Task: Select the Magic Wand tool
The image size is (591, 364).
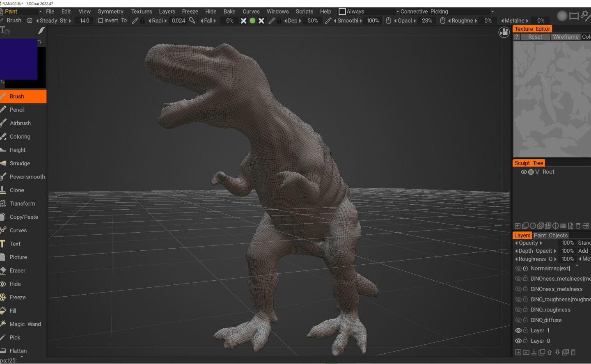Action: coord(23,324)
